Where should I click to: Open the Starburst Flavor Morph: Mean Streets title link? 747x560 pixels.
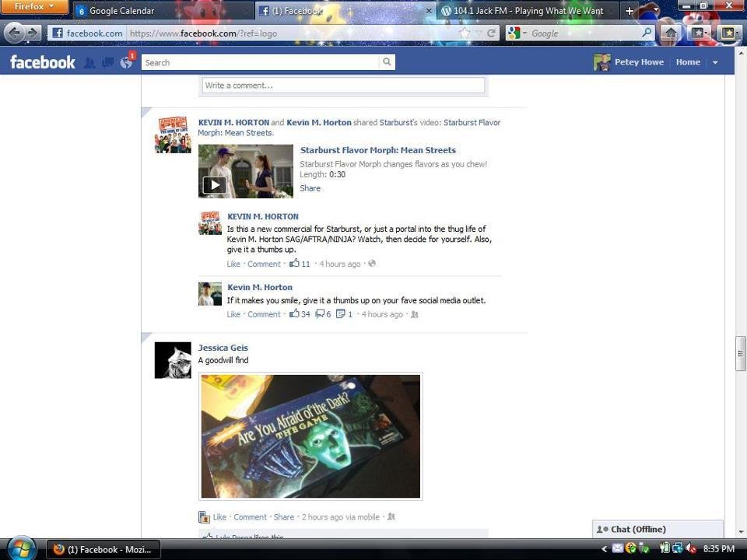378,150
